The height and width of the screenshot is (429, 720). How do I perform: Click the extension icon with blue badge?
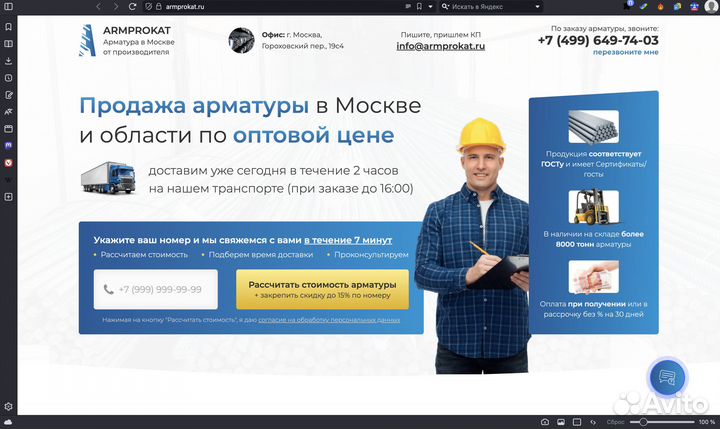628,6
